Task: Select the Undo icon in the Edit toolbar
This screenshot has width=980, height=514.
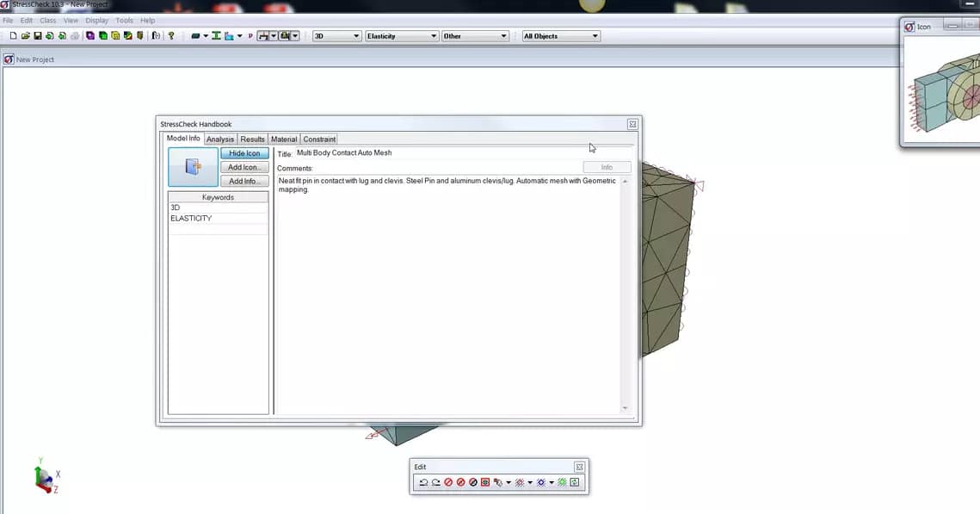Action: pyautogui.click(x=422, y=482)
